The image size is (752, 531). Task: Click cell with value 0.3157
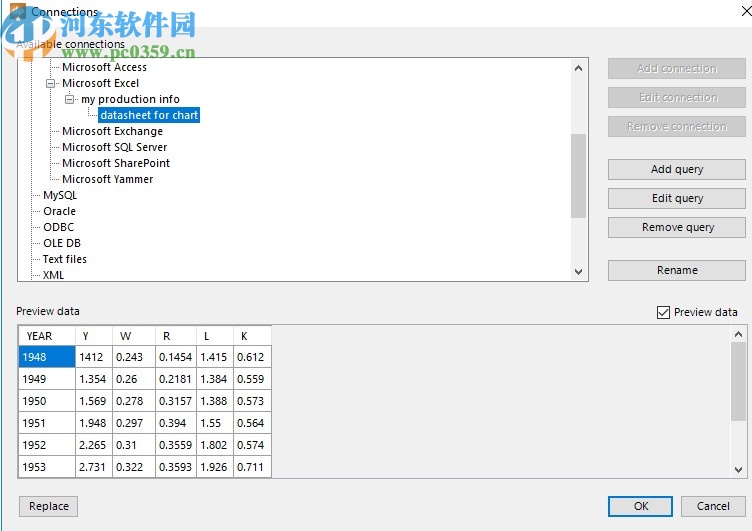tap(176, 401)
